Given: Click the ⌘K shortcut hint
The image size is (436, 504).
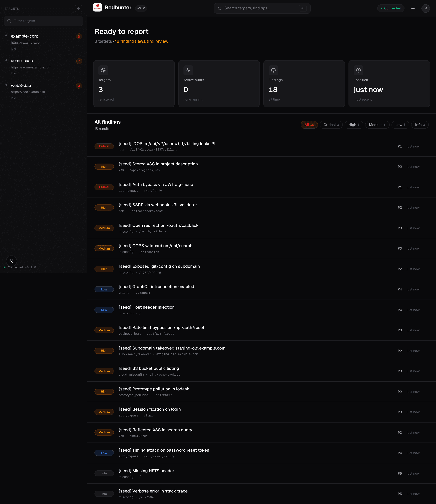Looking at the screenshot, I should (303, 8).
